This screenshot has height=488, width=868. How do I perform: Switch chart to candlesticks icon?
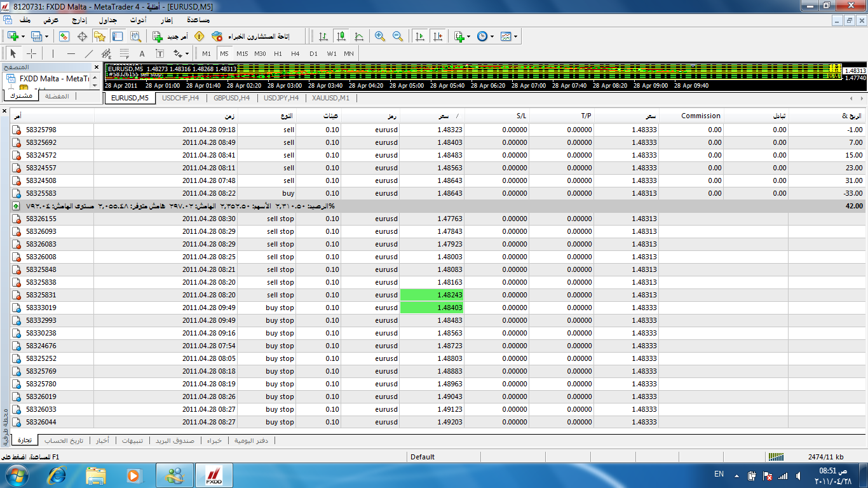341,36
